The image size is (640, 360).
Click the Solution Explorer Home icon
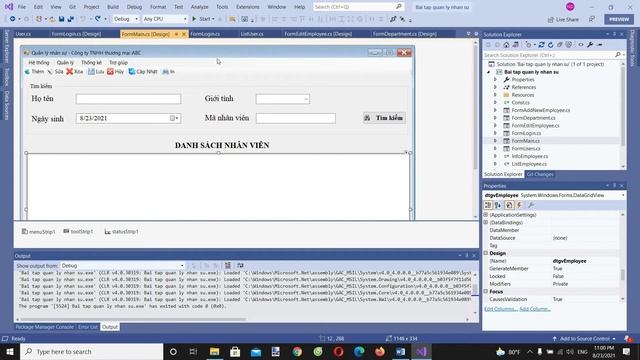506,45
